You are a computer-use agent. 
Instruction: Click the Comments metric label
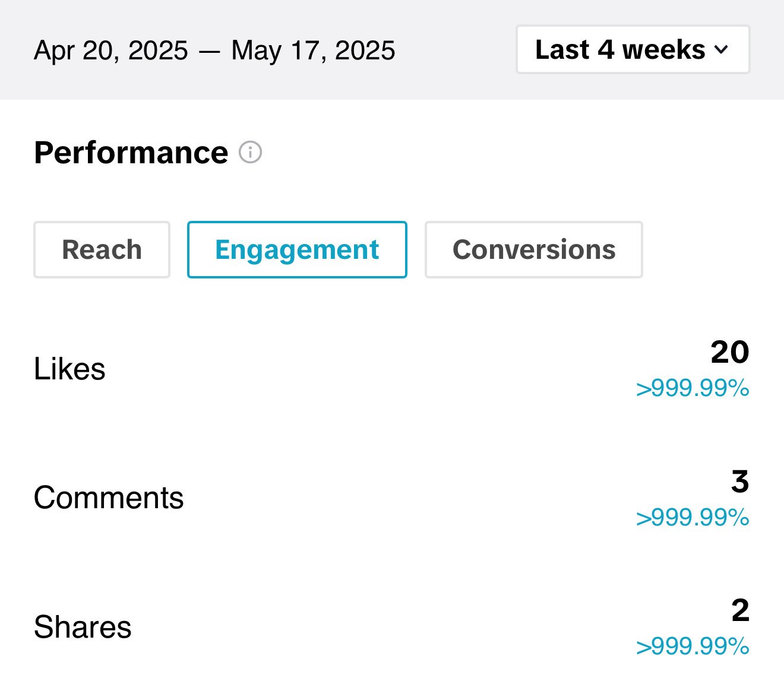tap(109, 498)
